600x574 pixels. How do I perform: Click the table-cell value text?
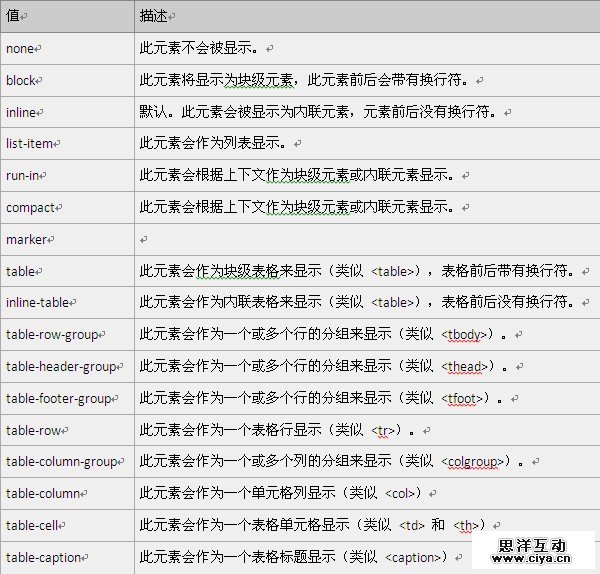pyautogui.click(x=32, y=525)
